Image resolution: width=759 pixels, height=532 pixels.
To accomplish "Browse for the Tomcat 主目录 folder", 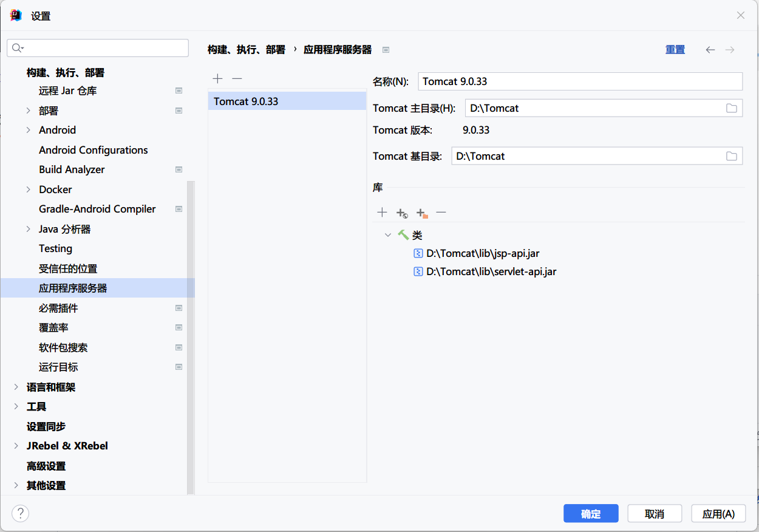I will click(x=732, y=108).
